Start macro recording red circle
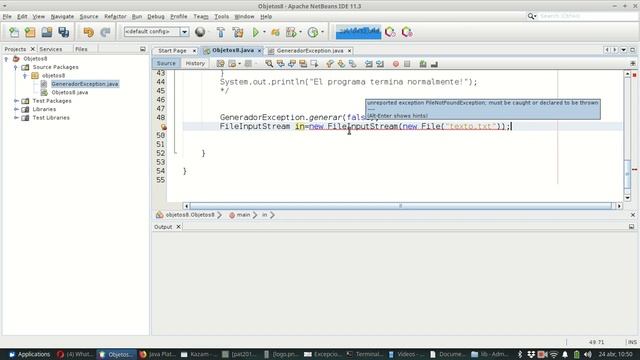640x360 pixels. pos(396,64)
